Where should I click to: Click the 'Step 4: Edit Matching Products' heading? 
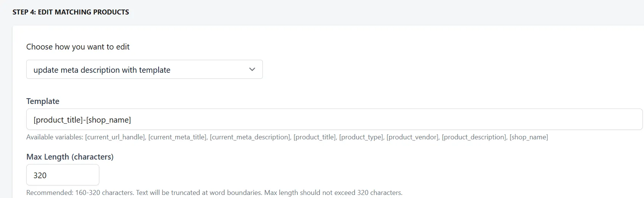(71, 12)
